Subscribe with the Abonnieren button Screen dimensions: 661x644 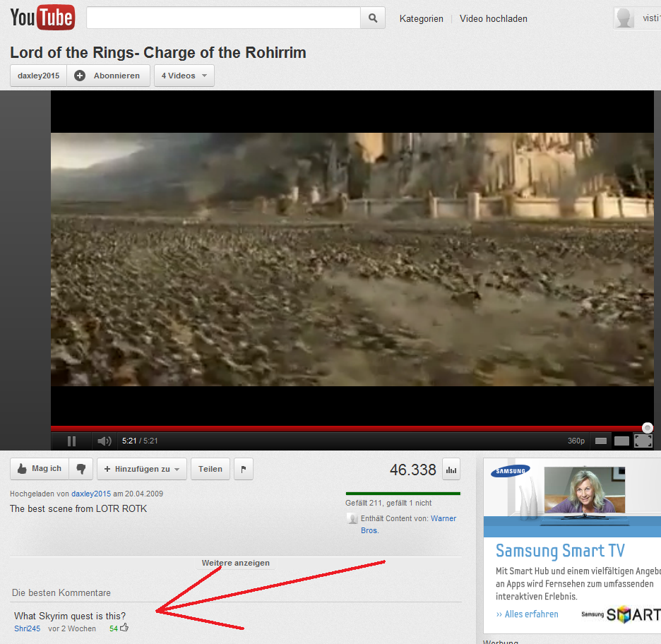pyautogui.click(x=108, y=76)
